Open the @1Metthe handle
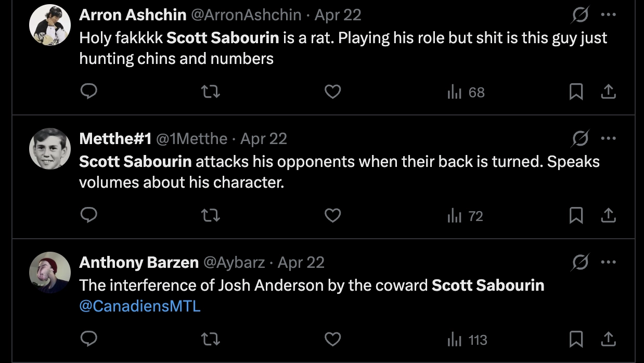 192,139
